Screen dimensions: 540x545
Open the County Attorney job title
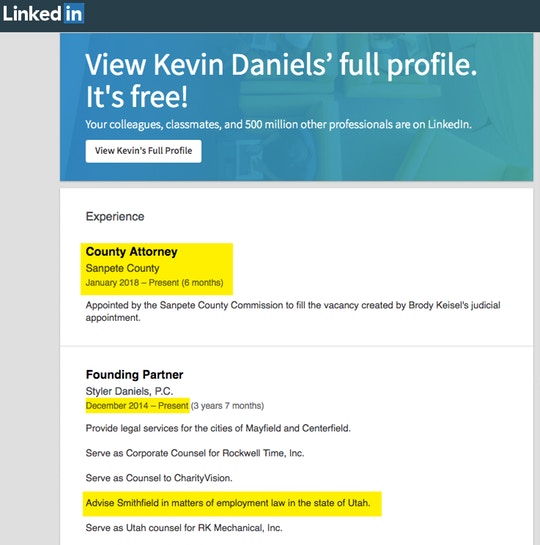131,252
